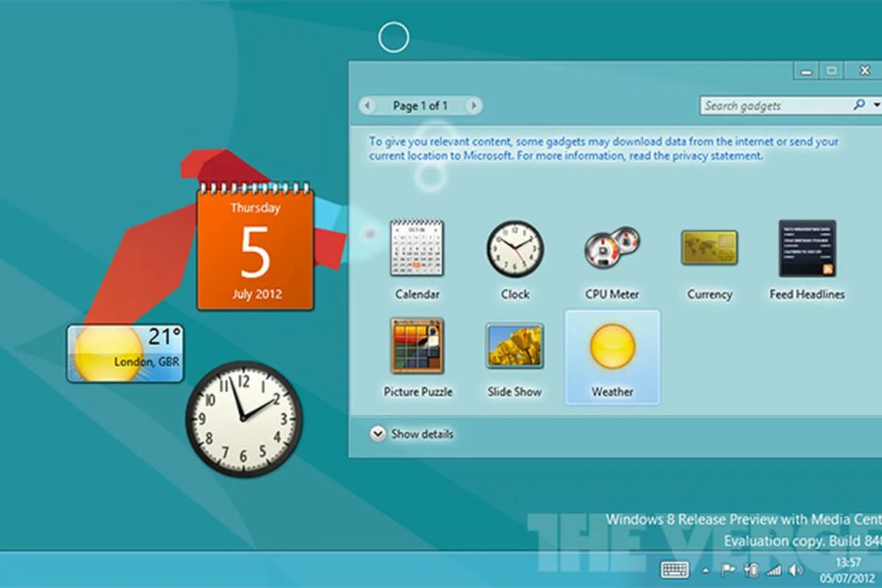
Task: Click the 'Show details' label
Action: coord(422,434)
